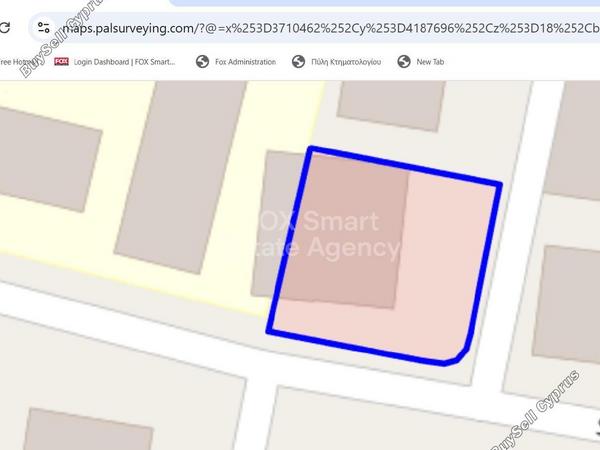Open the Πύλη Κτηματολογίου bookmark
The width and height of the screenshot is (600, 450).
click(336, 62)
